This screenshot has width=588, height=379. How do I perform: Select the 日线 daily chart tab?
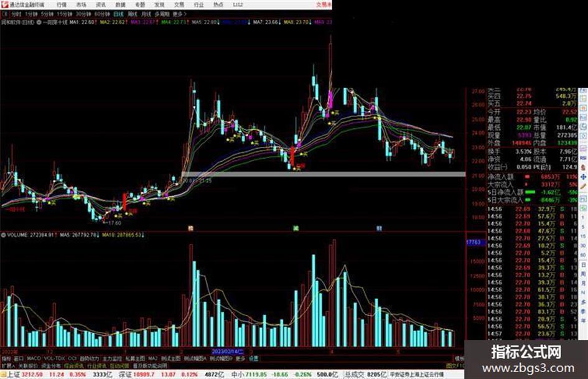(118, 14)
